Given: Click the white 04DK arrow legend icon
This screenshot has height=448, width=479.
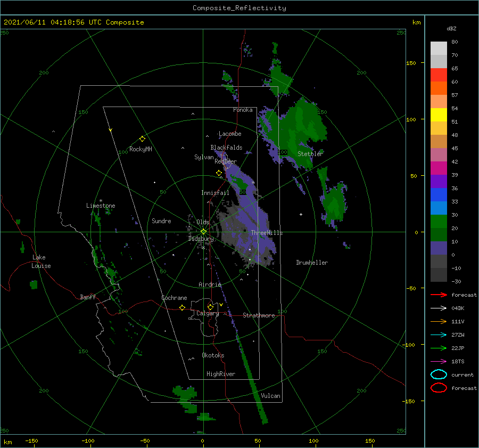Looking at the screenshot, I should click(x=439, y=308).
